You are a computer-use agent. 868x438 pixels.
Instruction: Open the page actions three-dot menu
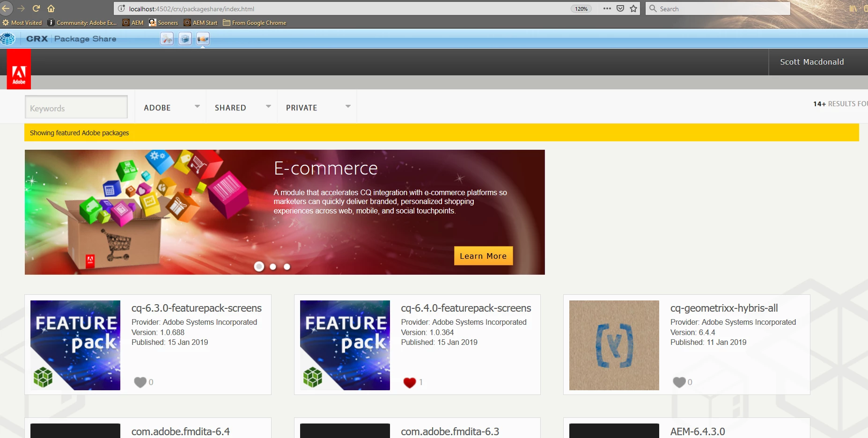(x=607, y=8)
